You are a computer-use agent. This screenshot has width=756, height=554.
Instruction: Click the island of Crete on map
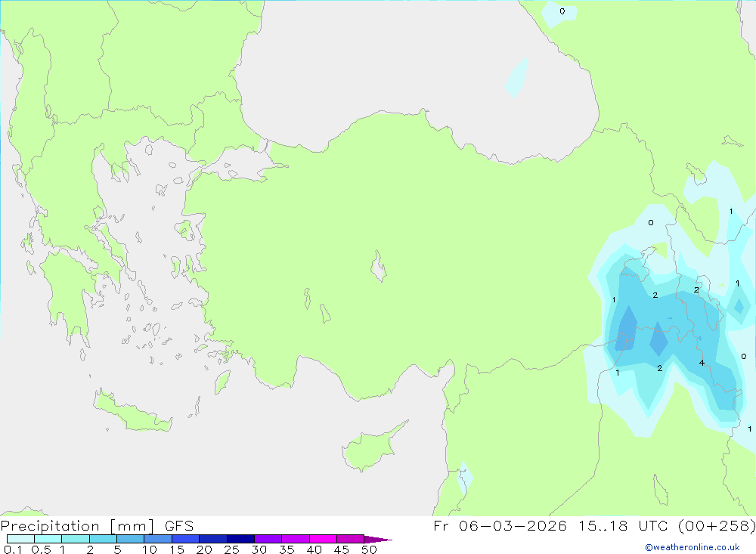[x=132, y=411]
